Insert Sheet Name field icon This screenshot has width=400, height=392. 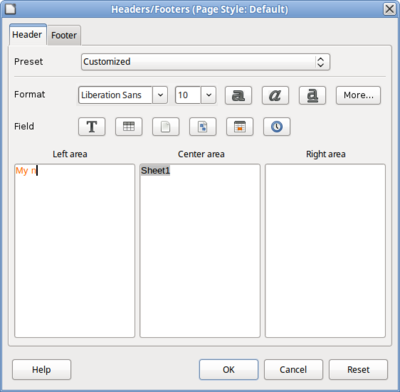click(129, 127)
